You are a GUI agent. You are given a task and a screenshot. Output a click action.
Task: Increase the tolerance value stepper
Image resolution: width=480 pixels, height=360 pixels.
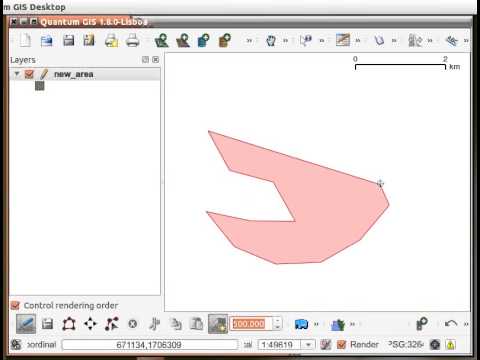click(277, 320)
